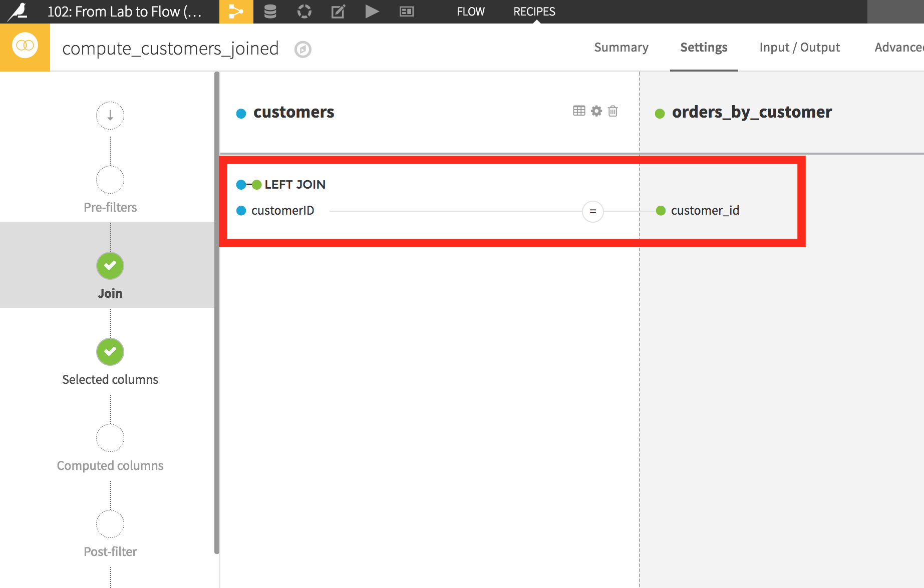Open the Analyses circle icon

(x=304, y=12)
